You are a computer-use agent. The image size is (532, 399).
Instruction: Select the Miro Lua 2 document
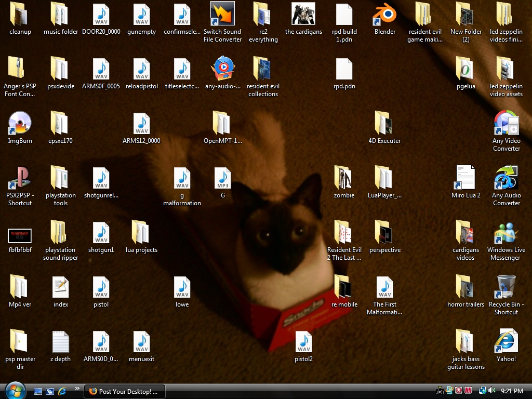pyautogui.click(x=465, y=178)
